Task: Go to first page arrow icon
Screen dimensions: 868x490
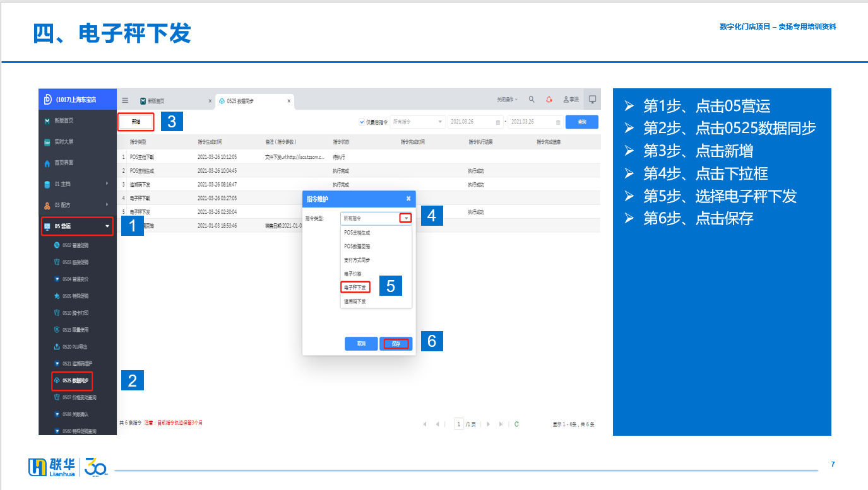Action: click(424, 424)
